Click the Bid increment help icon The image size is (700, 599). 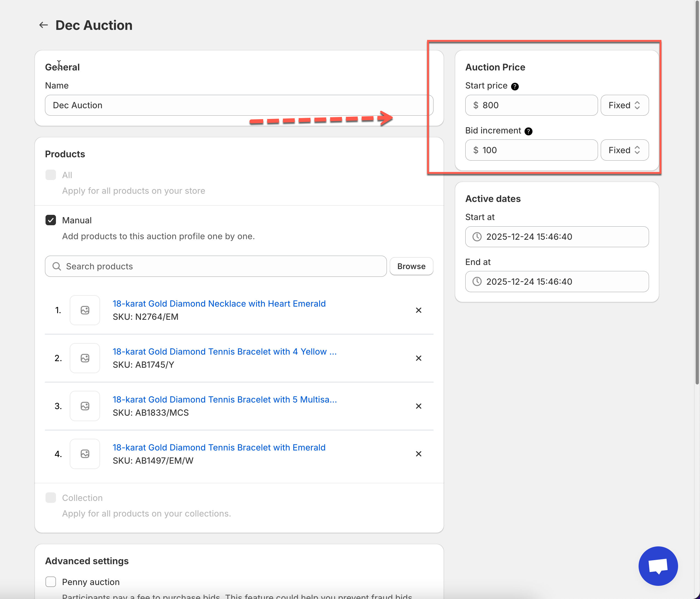528,131
